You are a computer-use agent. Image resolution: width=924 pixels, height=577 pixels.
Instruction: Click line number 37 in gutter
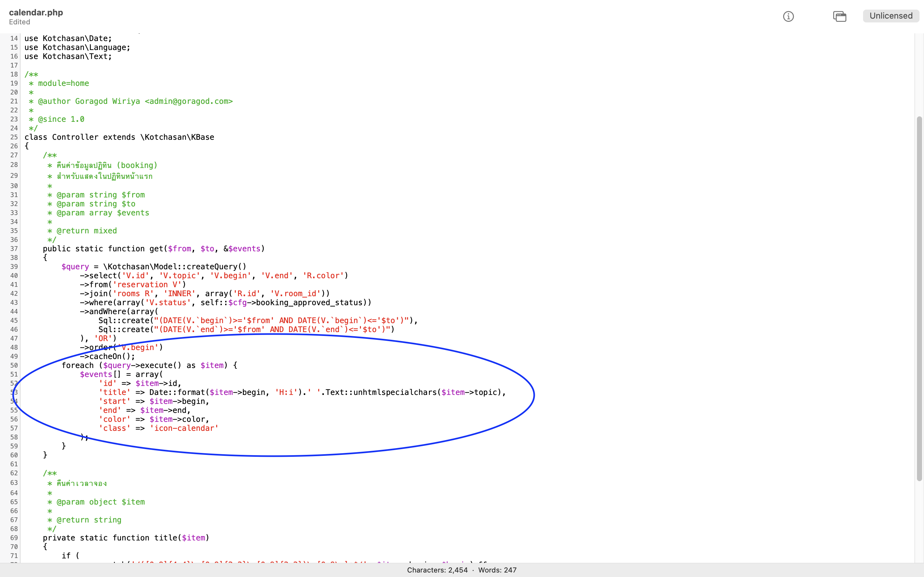pyautogui.click(x=14, y=249)
